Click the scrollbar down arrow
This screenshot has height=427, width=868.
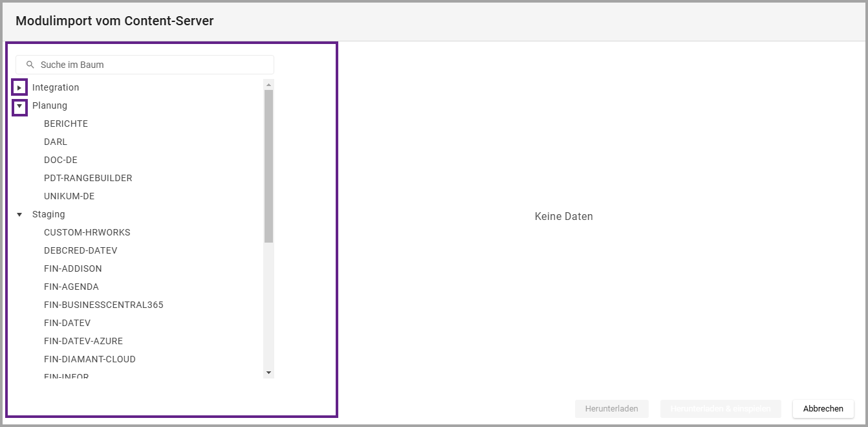[x=268, y=373]
